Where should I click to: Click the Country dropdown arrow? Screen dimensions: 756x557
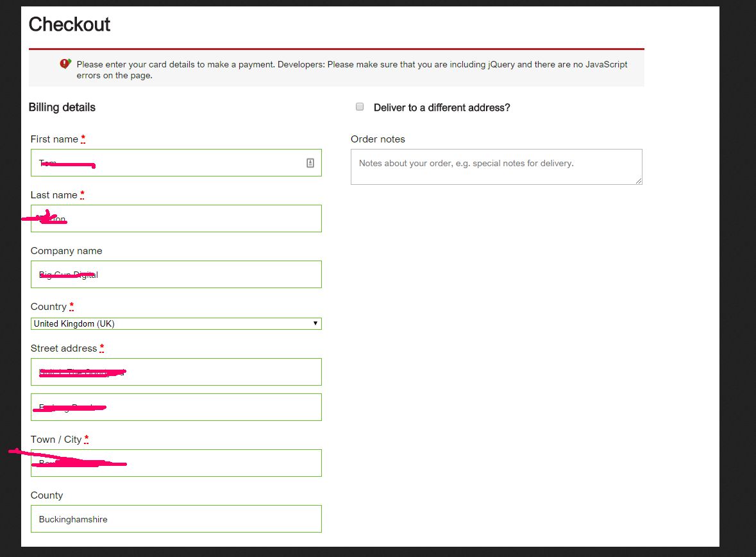point(315,323)
